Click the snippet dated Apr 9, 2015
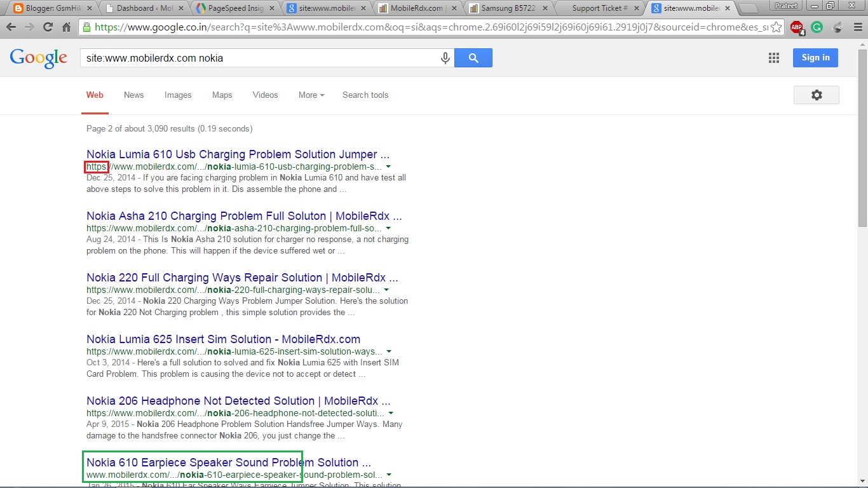868x488 pixels. click(245, 430)
